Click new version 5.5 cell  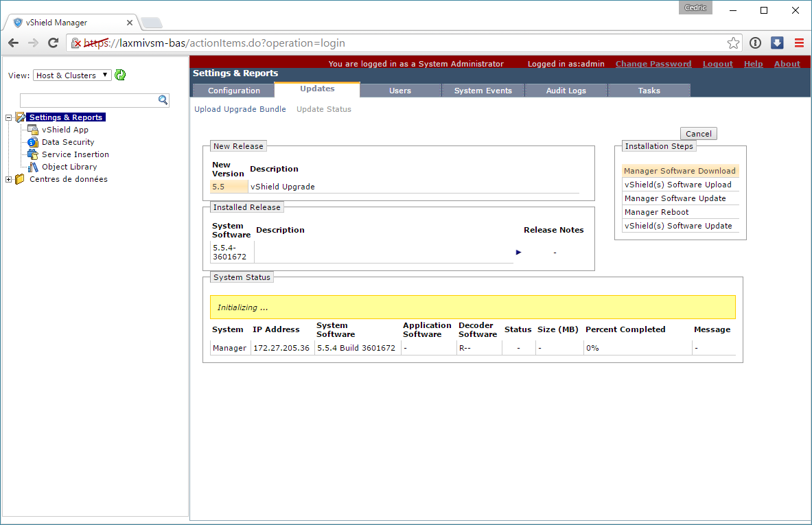(x=229, y=187)
